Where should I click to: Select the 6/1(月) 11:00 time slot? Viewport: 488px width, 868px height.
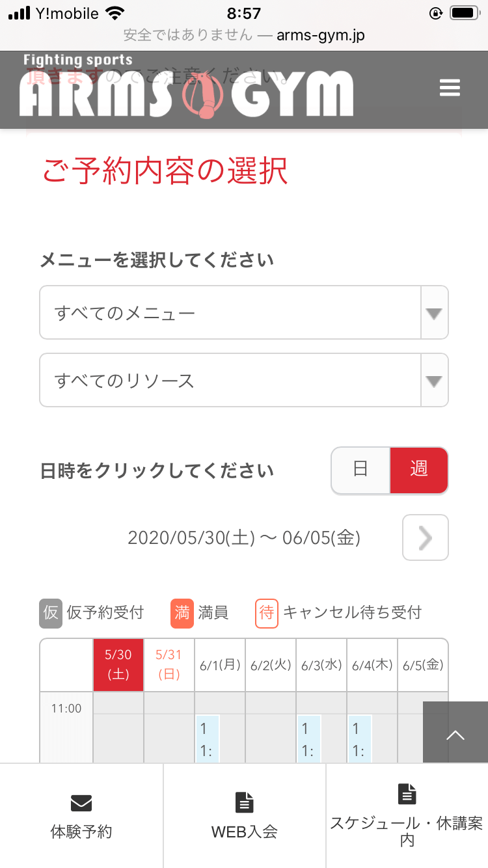pyautogui.click(x=208, y=739)
